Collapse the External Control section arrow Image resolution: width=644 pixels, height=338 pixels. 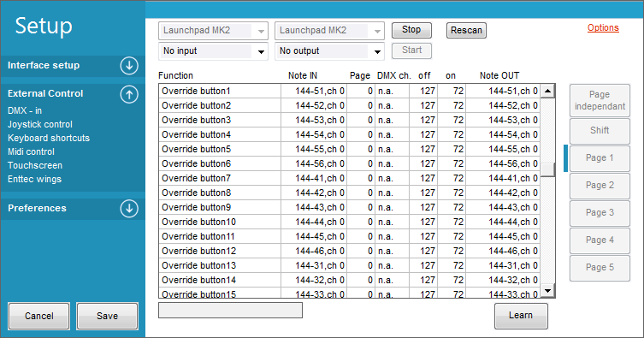(x=129, y=94)
